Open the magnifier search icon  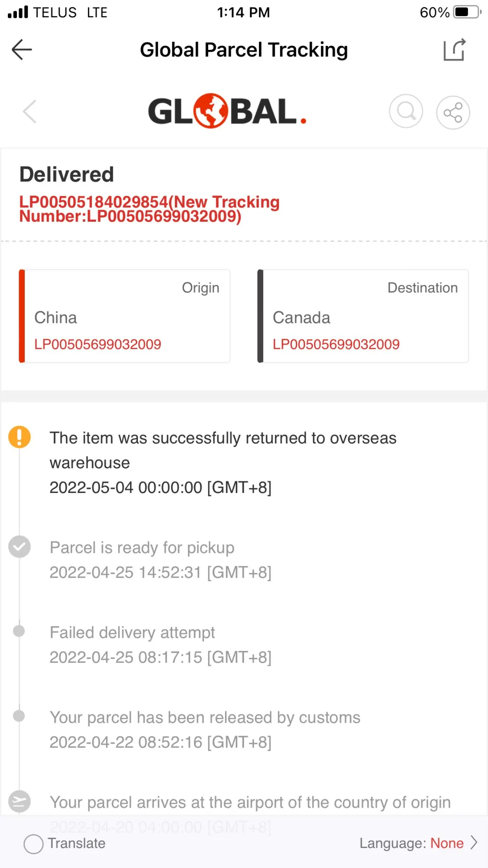[406, 112]
